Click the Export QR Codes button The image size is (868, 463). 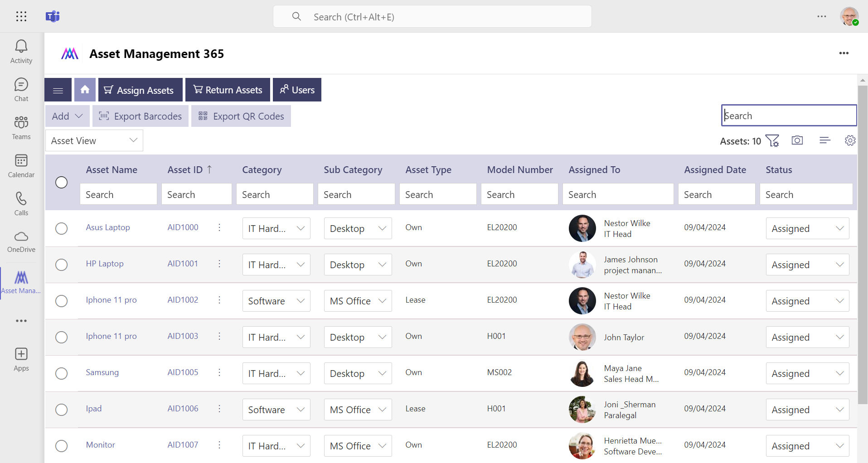241,116
